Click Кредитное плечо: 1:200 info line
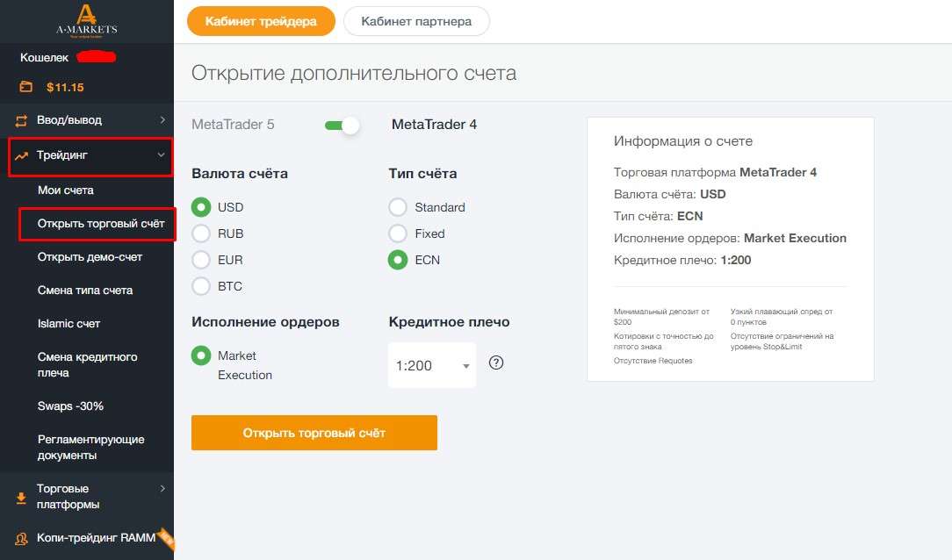Viewport: 952px width, 560px height. coord(682,260)
